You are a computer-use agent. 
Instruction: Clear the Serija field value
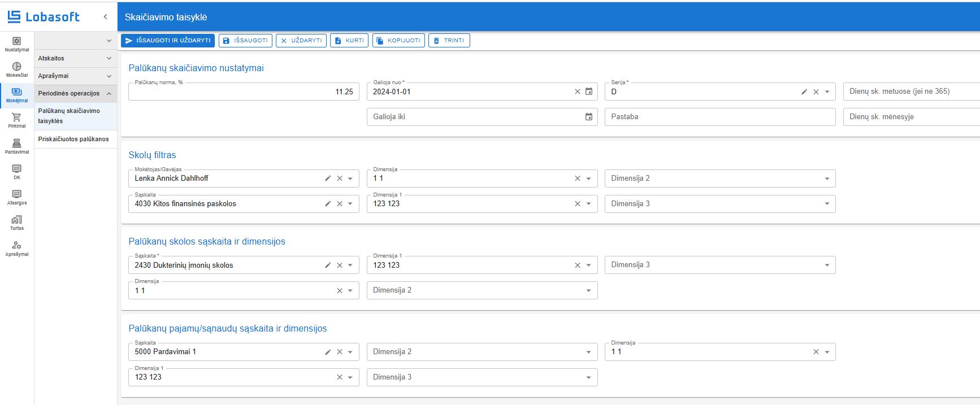tap(816, 92)
